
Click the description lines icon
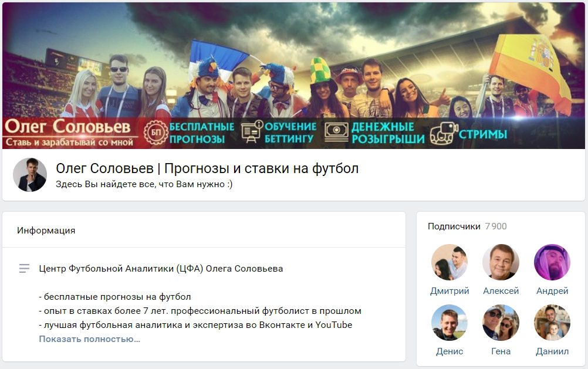pyautogui.click(x=24, y=269)
